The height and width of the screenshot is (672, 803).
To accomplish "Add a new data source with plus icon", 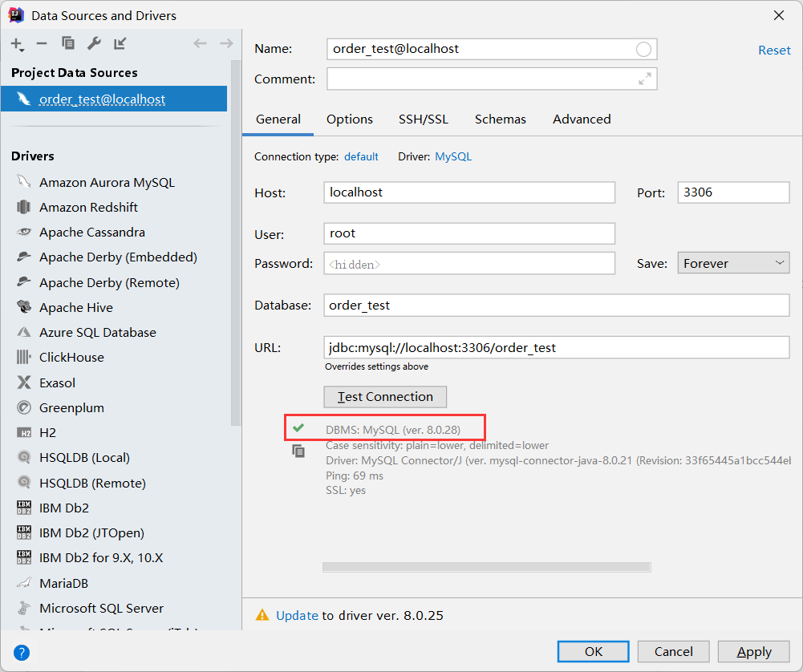I will (x=18, y=45).
